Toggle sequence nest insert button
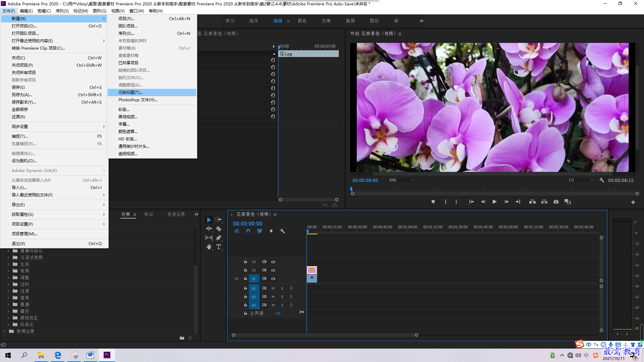This screenshot has height=362, width=644. coord(237,231)
